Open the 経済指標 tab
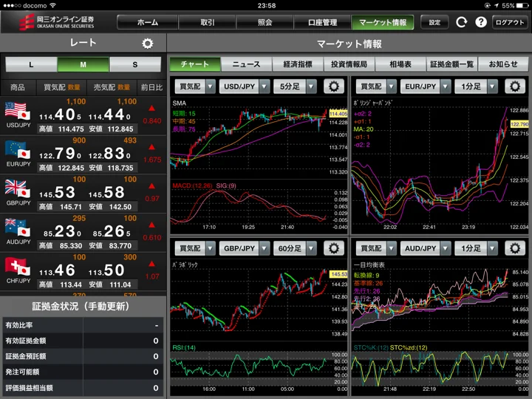 tap(298, 64)
